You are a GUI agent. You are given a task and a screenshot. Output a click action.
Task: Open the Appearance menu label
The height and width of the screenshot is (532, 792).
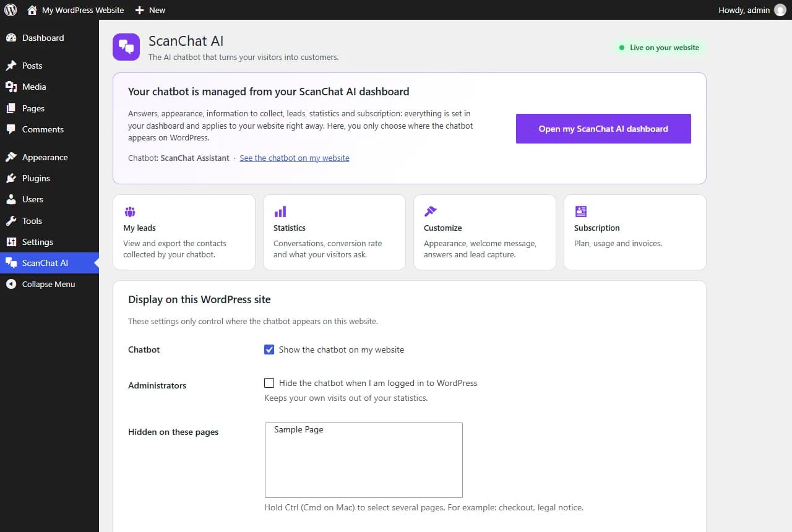pos(45,157)
